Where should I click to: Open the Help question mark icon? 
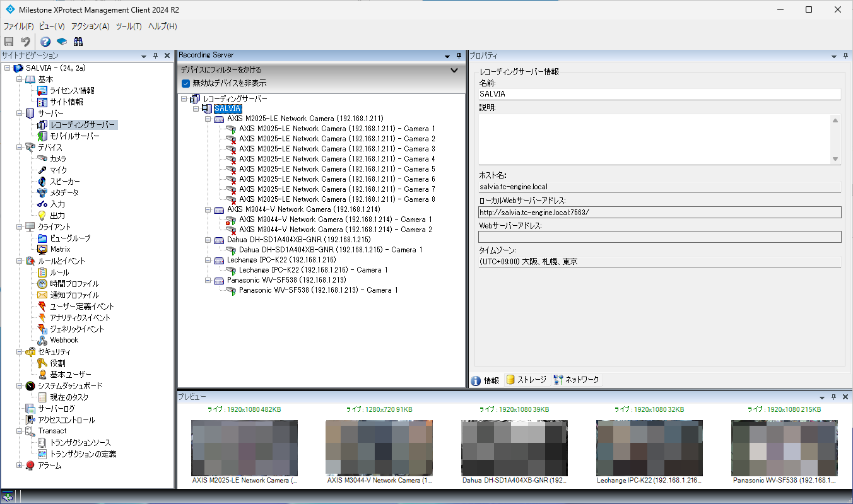pyautogui.click(x=45, y=42)
